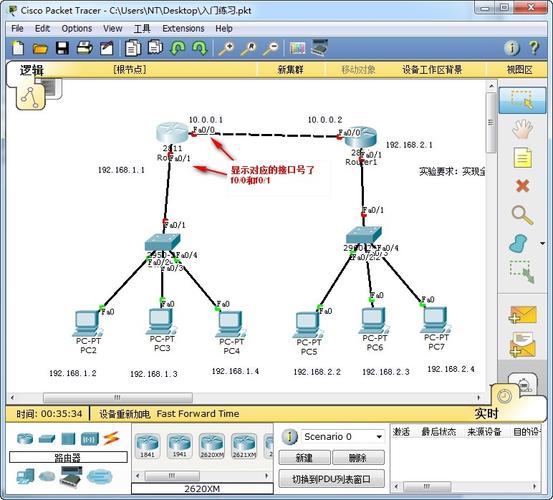The width and height of the screenshot is (553, 500).
Task: Choose the Select tool in right panel
Action: tap(522, 100)
